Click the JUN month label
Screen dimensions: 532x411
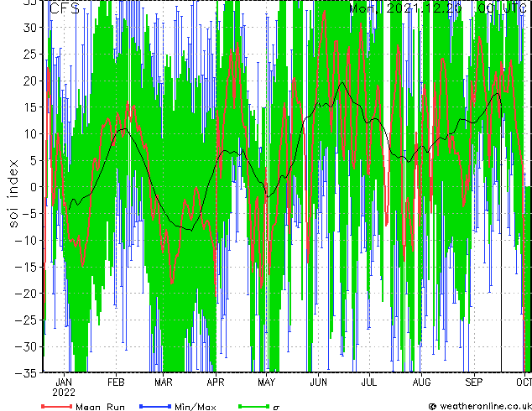coord(318,382)
